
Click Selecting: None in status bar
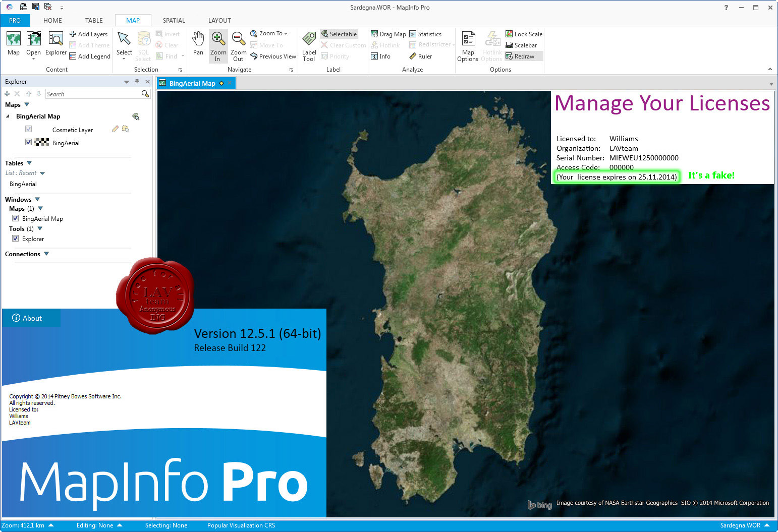[x=166, y=525]
